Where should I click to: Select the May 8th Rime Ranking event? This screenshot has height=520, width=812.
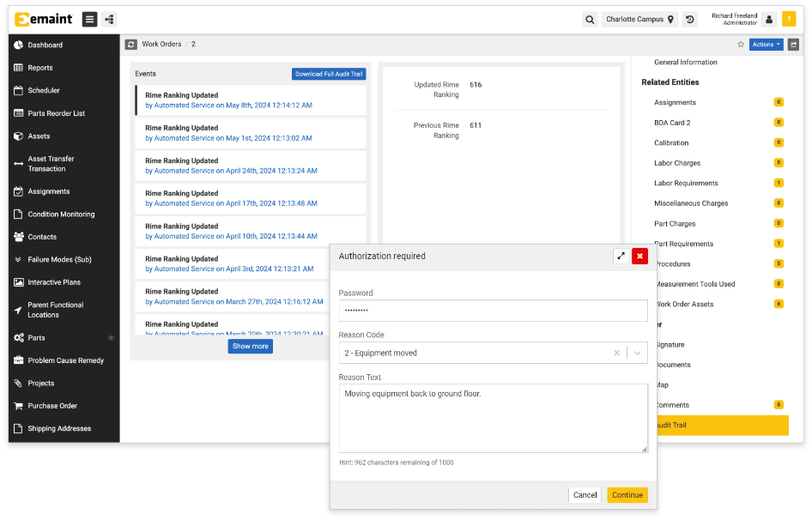(x=251, y=100)
